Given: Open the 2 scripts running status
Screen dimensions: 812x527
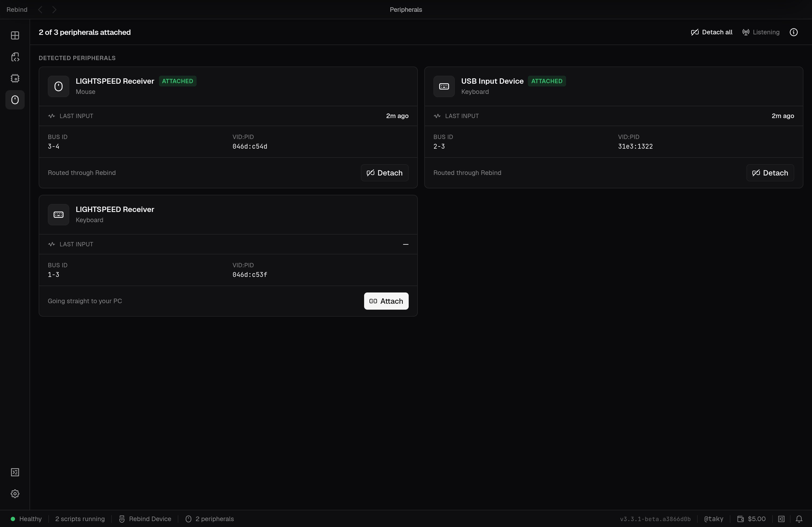Looking at the screenshot, I should [80, 519].
